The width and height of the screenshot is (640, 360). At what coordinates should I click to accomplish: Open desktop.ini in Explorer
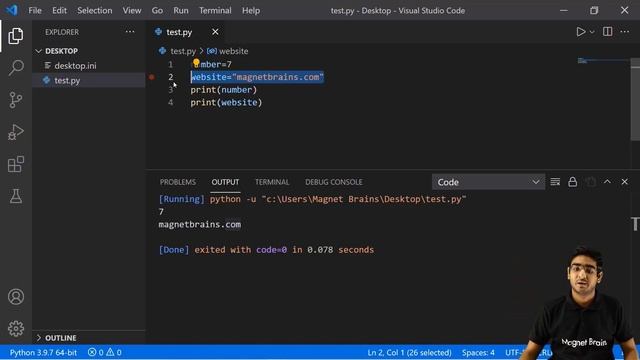click(x=75, y=66)
